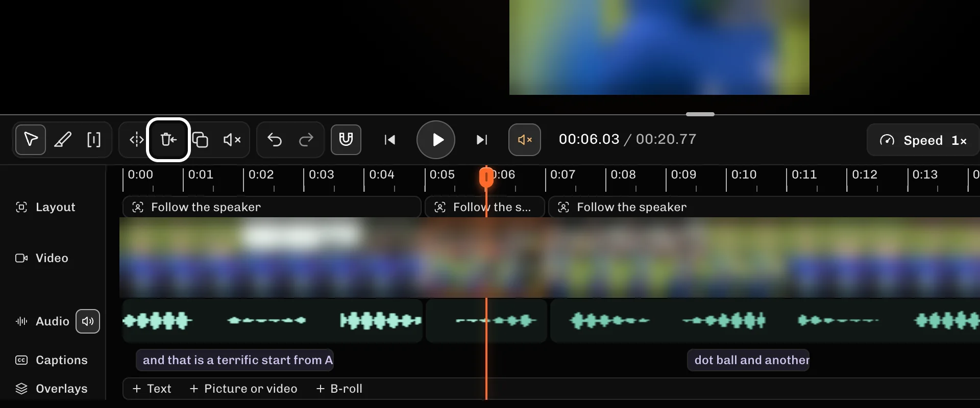
Task: Select caption 'dot ball and another'
Action: pyautogui.click(x=748, y=360)
